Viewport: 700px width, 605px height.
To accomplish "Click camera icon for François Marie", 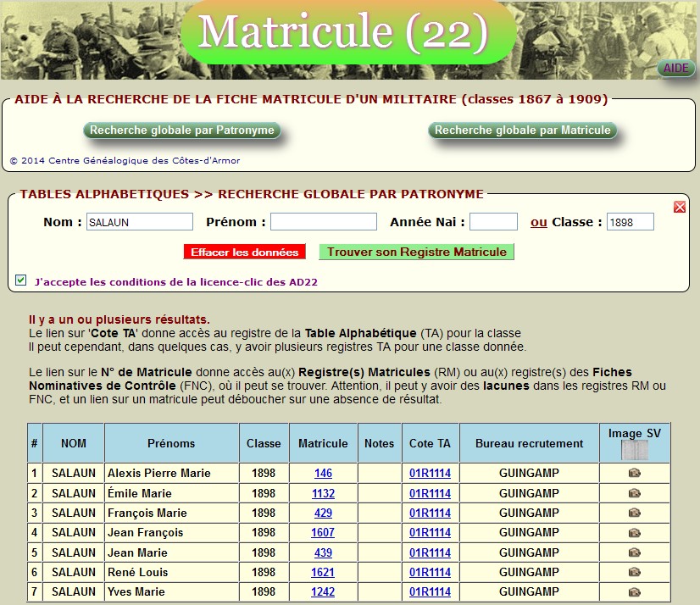I will (x=634, y=513).
